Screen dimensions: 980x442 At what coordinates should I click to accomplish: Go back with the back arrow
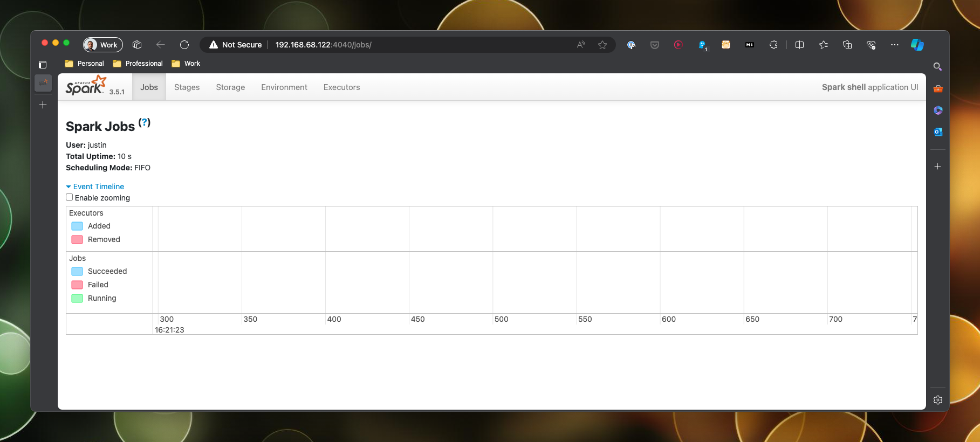160,45
